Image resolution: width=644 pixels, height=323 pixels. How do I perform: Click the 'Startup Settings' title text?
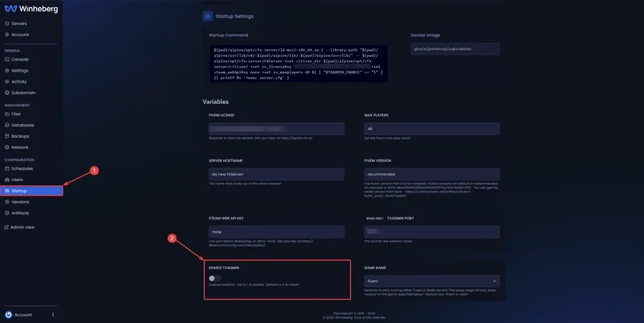[x=234, y=16]
